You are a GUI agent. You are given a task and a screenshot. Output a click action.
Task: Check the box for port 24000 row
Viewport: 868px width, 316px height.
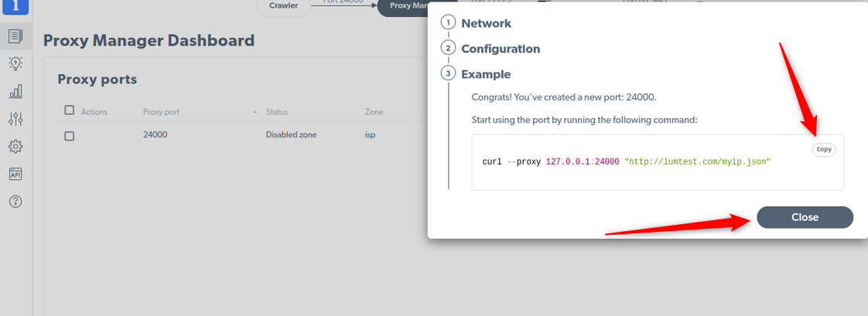coord(70,135)
